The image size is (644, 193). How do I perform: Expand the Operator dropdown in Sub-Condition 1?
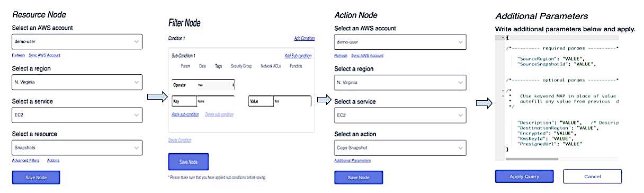(203, 84)
